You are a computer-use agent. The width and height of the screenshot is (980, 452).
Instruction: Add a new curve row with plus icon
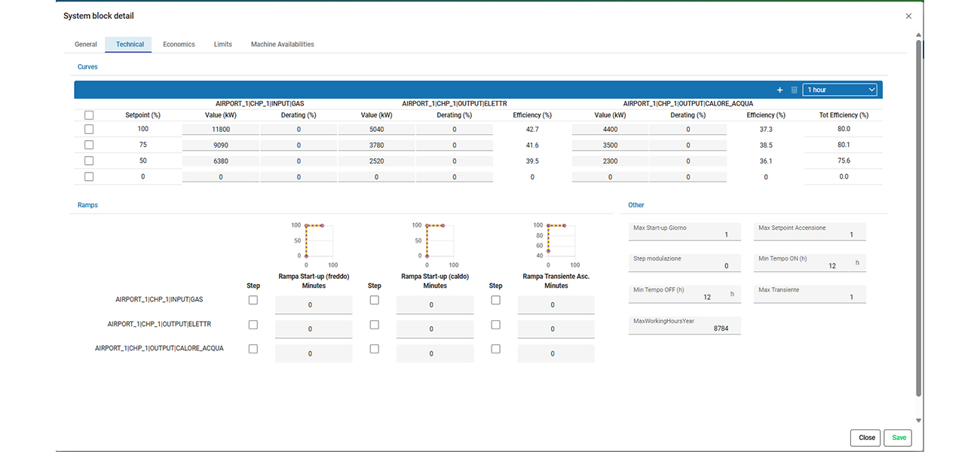[780, 90]
